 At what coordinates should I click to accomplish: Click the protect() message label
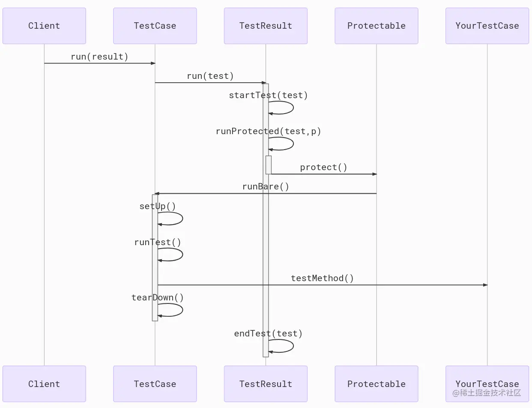click(x=323, y=167)
